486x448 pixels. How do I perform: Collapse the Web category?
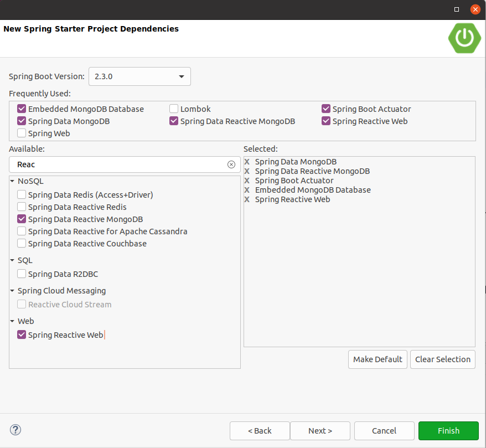(12, 321)
